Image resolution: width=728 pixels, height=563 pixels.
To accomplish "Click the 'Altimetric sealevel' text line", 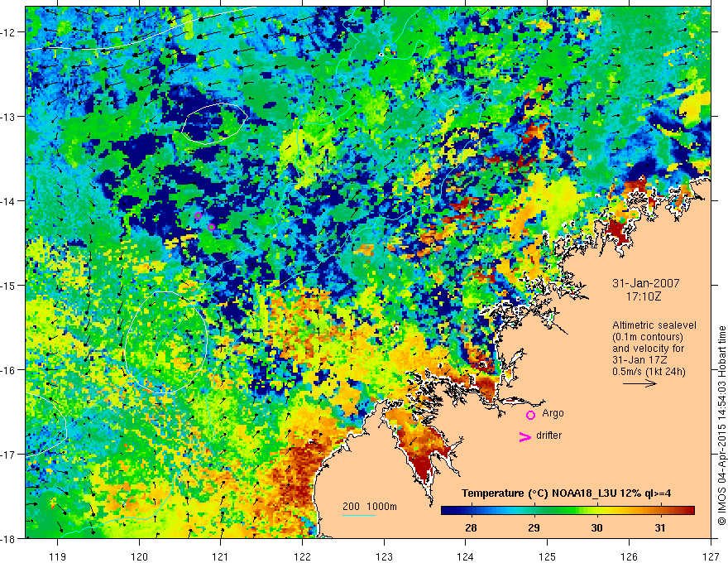I will click(654, 325).
